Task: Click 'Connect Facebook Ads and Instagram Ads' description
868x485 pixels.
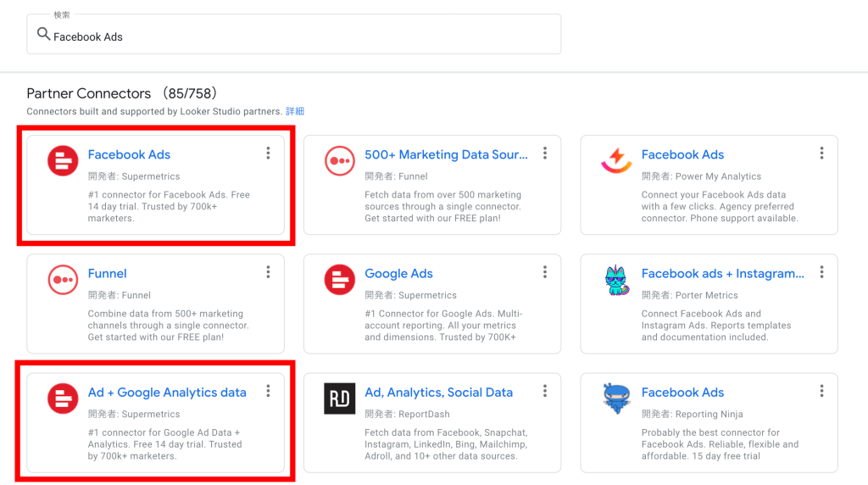Action: (x=716, y=325)
